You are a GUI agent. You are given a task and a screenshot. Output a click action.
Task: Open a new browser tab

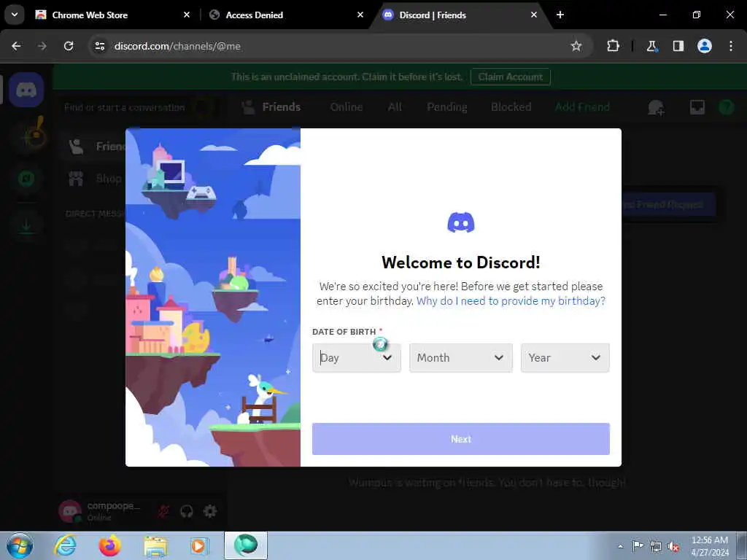(x=560, y=15)
